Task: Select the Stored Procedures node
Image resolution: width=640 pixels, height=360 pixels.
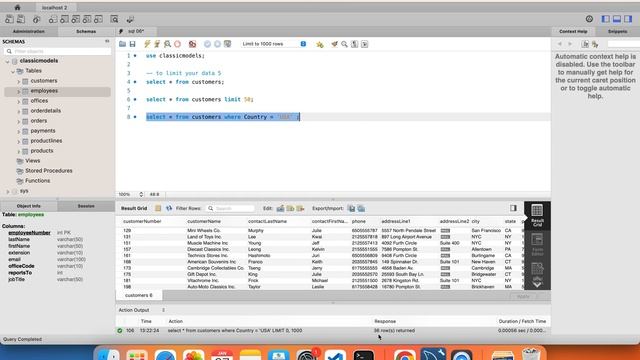Action: pos(49,171)
